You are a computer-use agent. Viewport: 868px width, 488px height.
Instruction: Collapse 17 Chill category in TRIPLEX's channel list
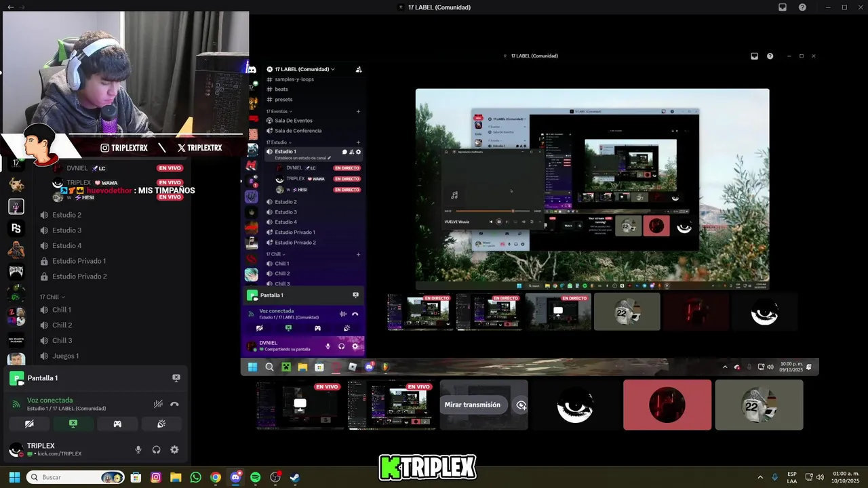pos(52,297)
